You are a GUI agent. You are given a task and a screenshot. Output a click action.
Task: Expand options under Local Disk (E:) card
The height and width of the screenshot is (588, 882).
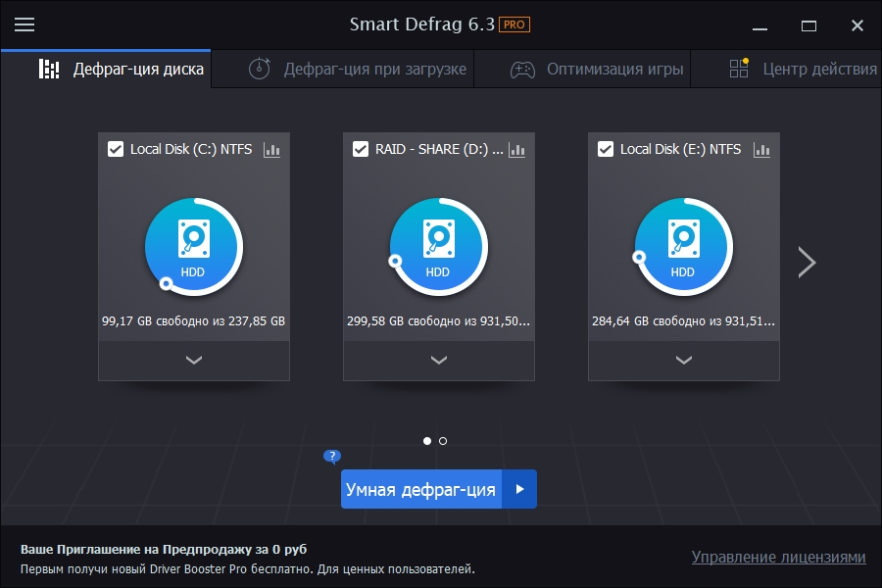683,360
